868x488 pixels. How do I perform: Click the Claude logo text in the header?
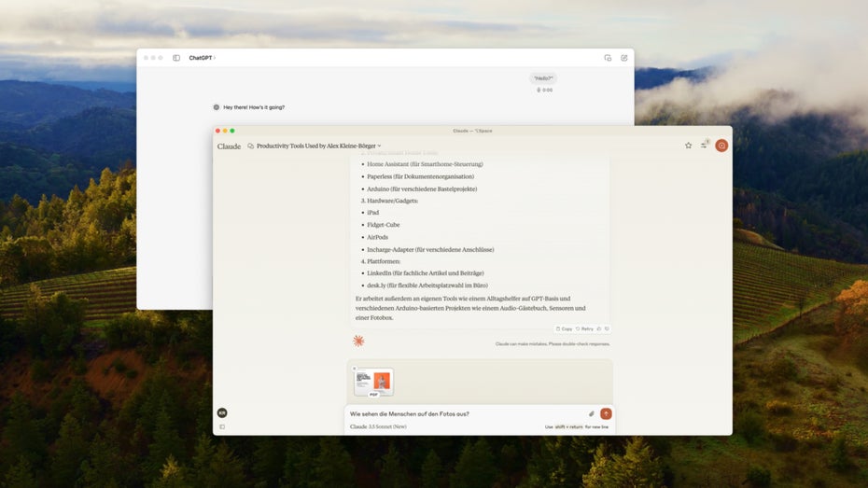tap(229, 146)
